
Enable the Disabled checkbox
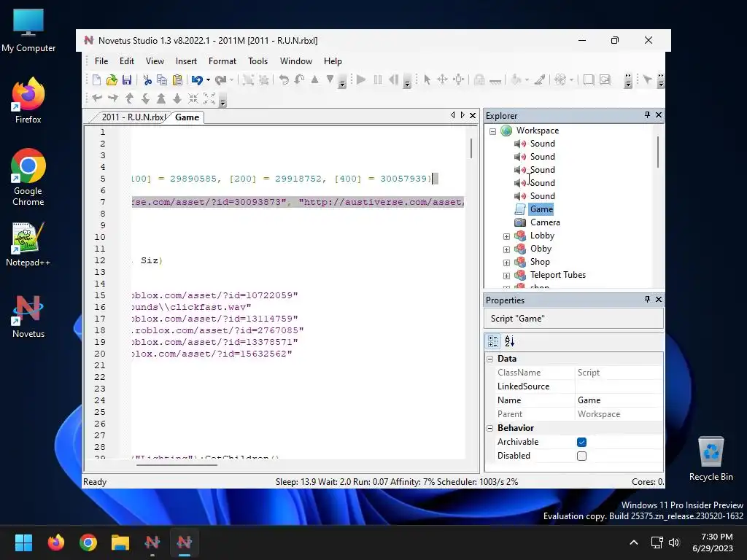[581, 456]
